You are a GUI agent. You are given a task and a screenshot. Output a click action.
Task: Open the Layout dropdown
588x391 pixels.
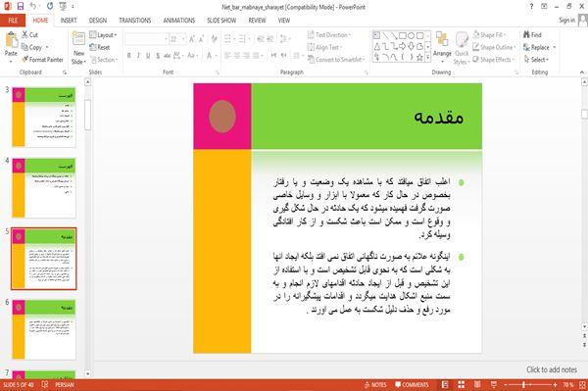click(103, 35)
